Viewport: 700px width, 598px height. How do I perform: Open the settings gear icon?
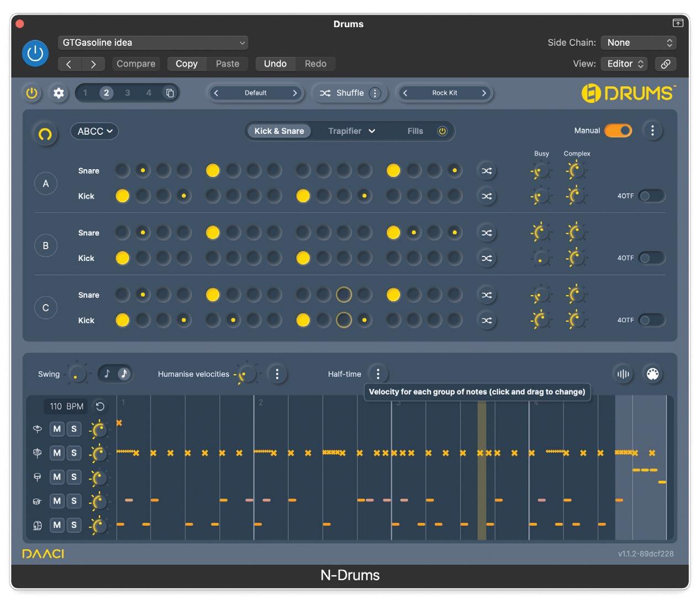point(59,93)
